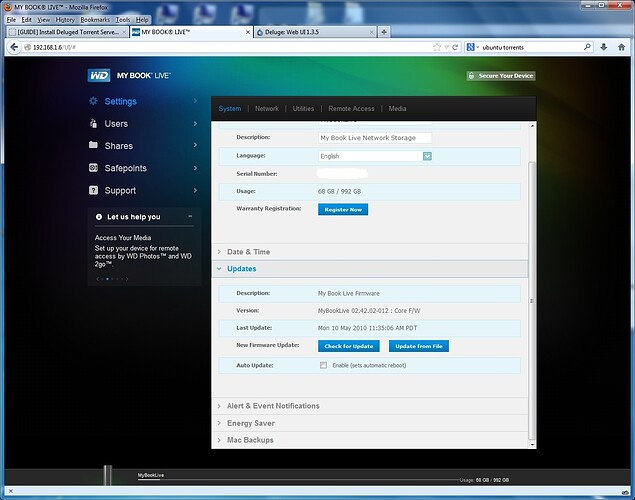Open the Shares submenu arrow
The height and width of the screenshot is (500, 635).
tap(195, 145)
